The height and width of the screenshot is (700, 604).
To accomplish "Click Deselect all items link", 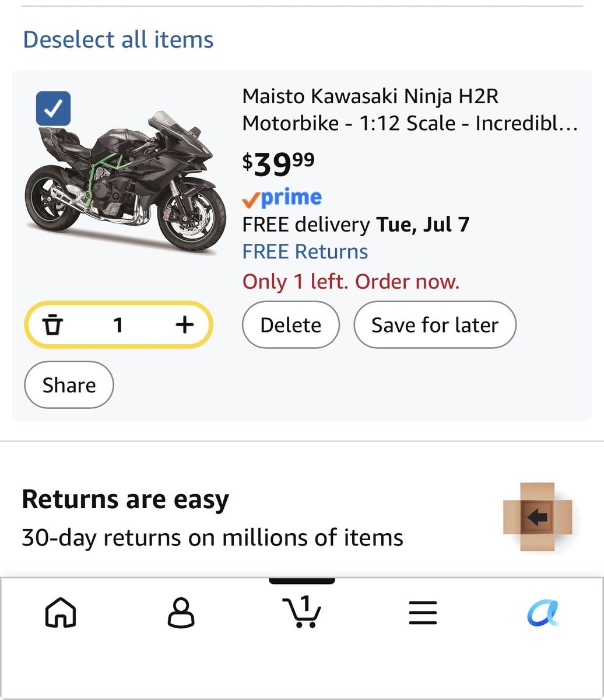I will 118,39.
